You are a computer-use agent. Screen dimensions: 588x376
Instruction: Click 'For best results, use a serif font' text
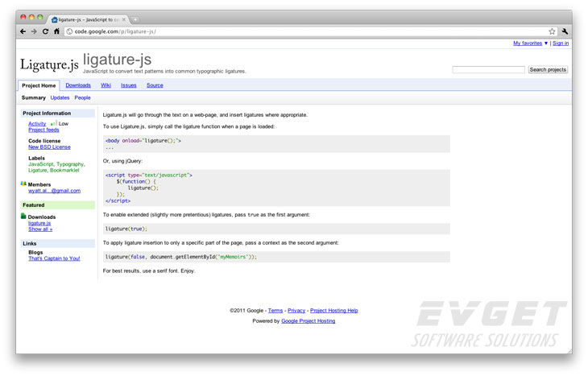click(141, 271)
